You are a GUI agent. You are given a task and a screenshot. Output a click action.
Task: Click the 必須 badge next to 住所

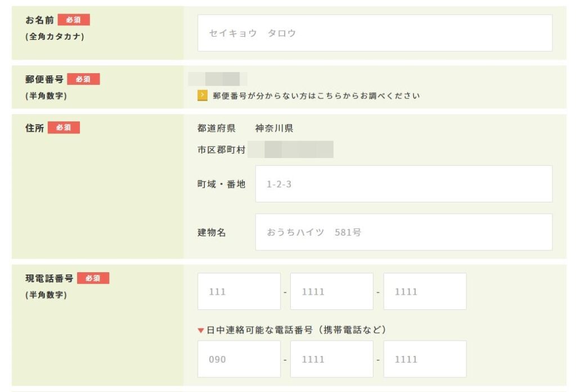point(64,128)
